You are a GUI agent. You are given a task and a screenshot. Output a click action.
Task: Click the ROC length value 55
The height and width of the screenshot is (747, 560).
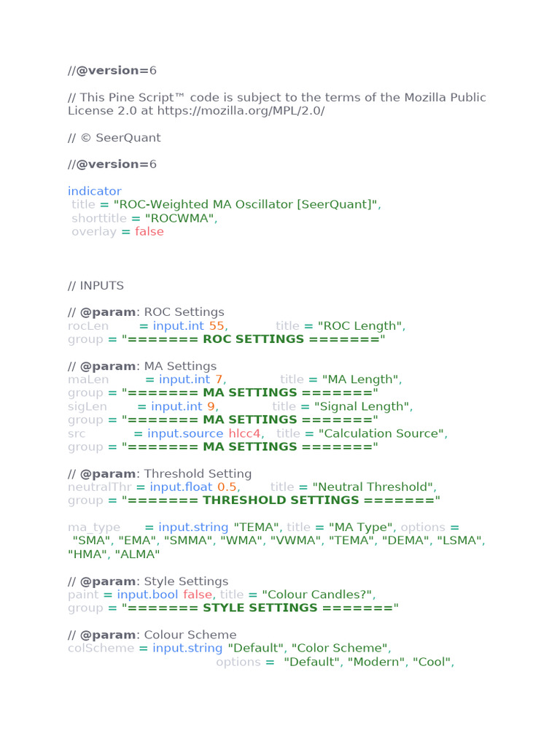[x=217, y=326]
